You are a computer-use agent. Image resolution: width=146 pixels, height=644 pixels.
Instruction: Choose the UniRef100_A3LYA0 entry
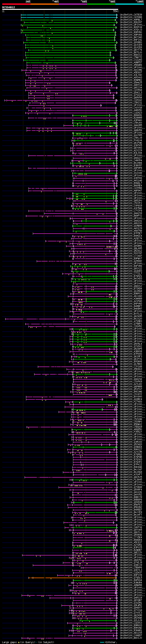[x=131, y=75]
